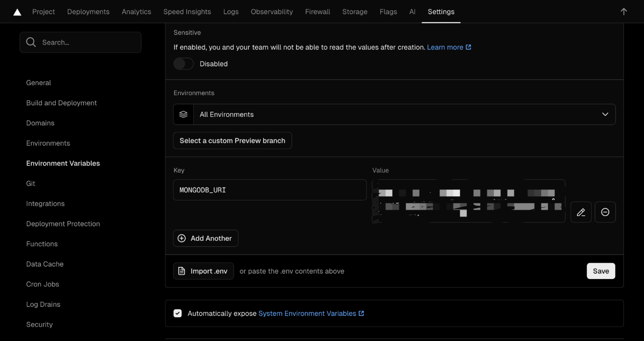
Task: View the Logs tab
Action: 231,12
